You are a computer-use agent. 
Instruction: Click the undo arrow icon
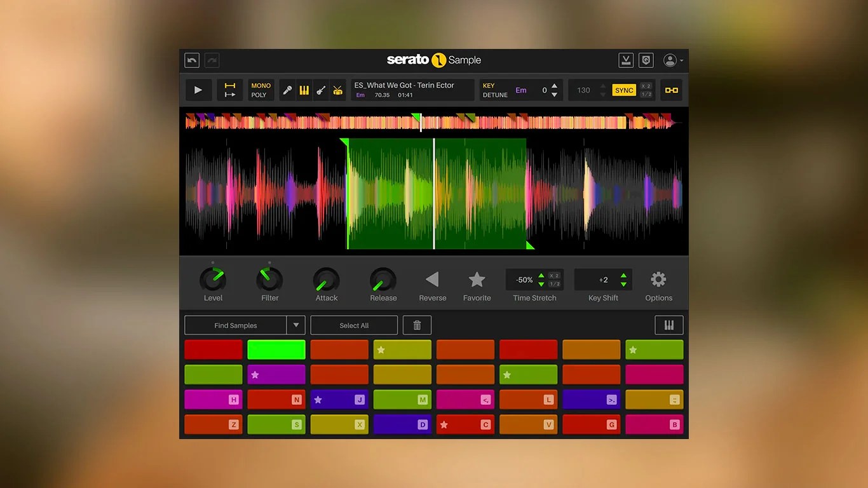click(x=191, y=60)
